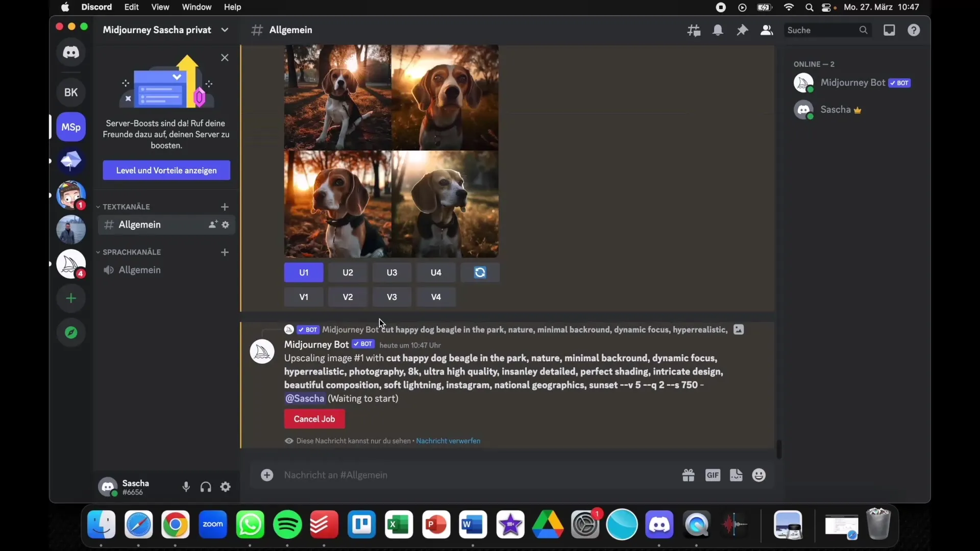Click the chat scrollbar thumb
Viewport: 980px width, 551px height.
(779, 449)
